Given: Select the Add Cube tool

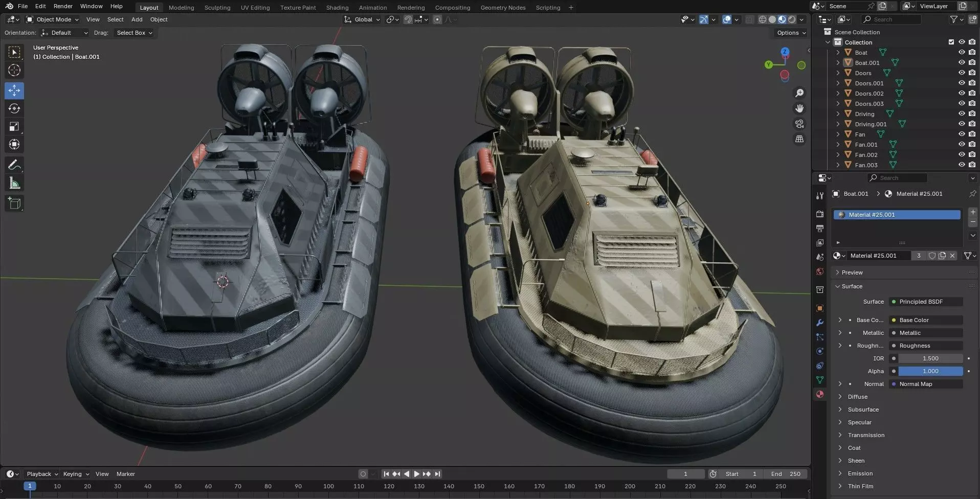Looking at the screenshot, I should (x=14, y=203).
